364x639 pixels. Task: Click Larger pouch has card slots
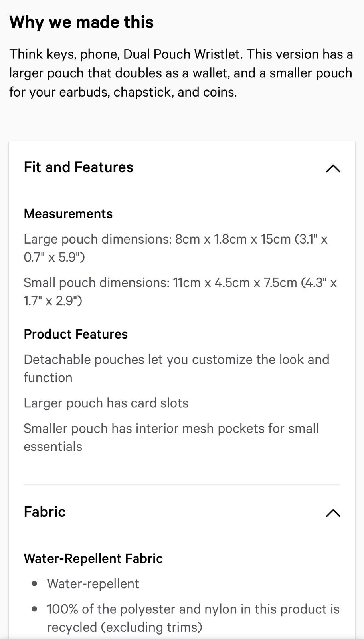click(106, 403)
